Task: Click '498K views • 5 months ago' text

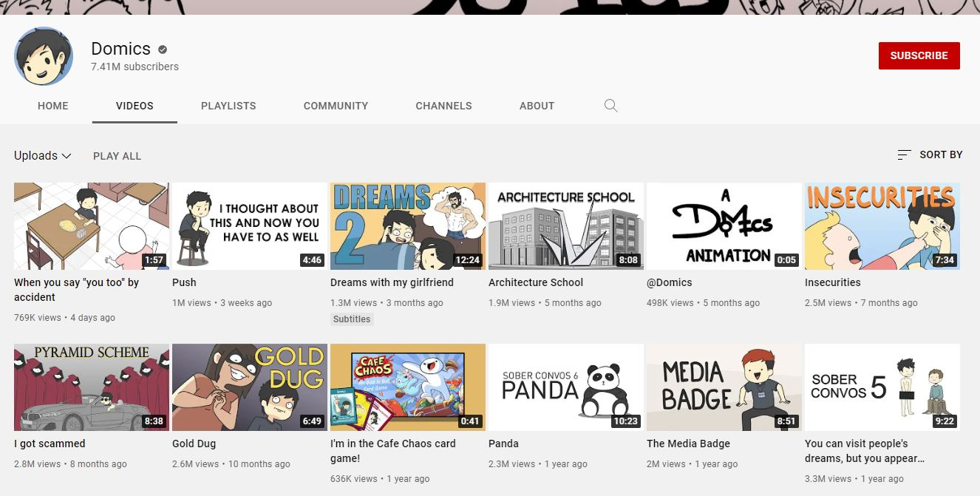Action: click(703, 303)
